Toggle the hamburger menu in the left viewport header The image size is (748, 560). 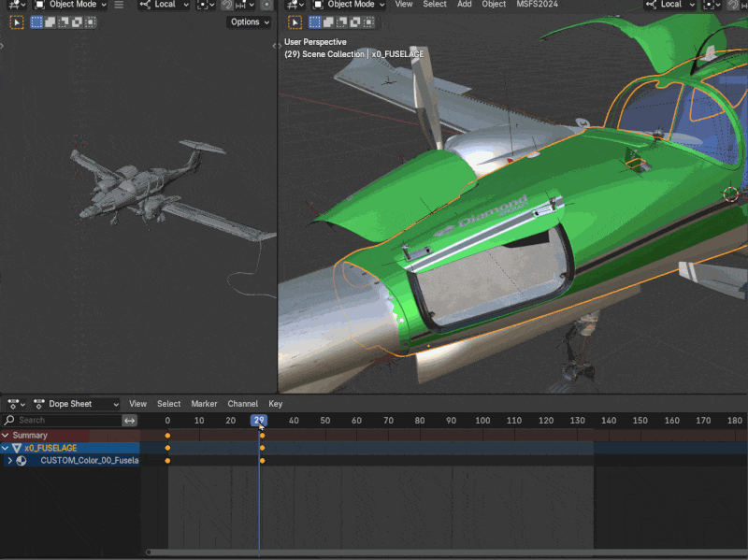click(119, 5)
